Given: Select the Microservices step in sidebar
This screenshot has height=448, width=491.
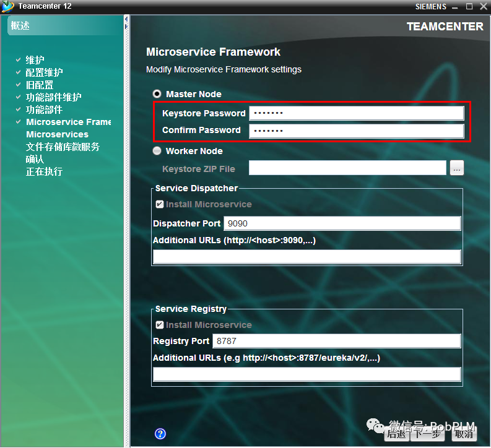Looking at the screenshot, I should (x=58, y=134).
